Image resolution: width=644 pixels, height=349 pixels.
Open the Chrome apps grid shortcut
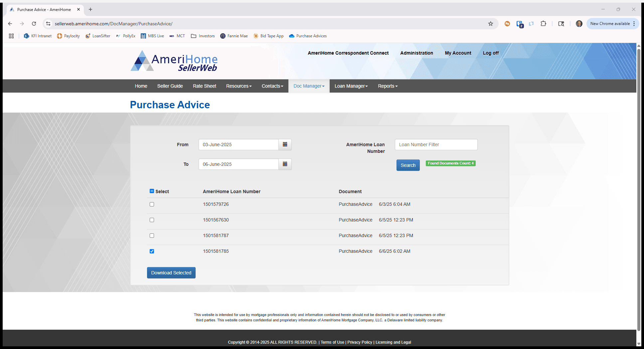tap(11, 36)
